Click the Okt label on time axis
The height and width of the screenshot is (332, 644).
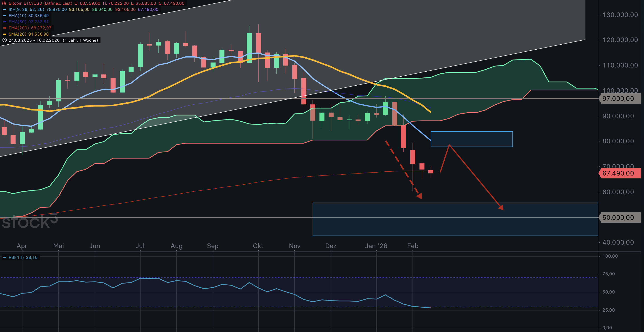(258, 246)
